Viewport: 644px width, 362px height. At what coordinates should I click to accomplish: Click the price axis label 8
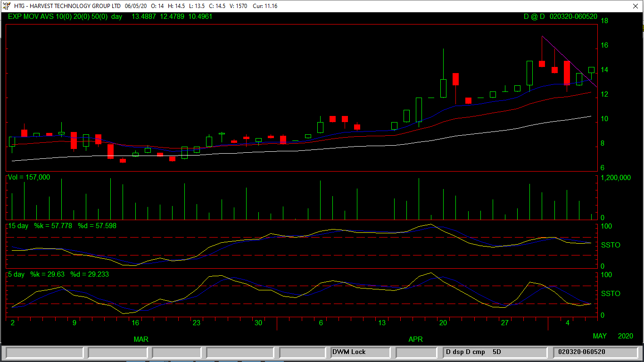click(x=603, y=144)
